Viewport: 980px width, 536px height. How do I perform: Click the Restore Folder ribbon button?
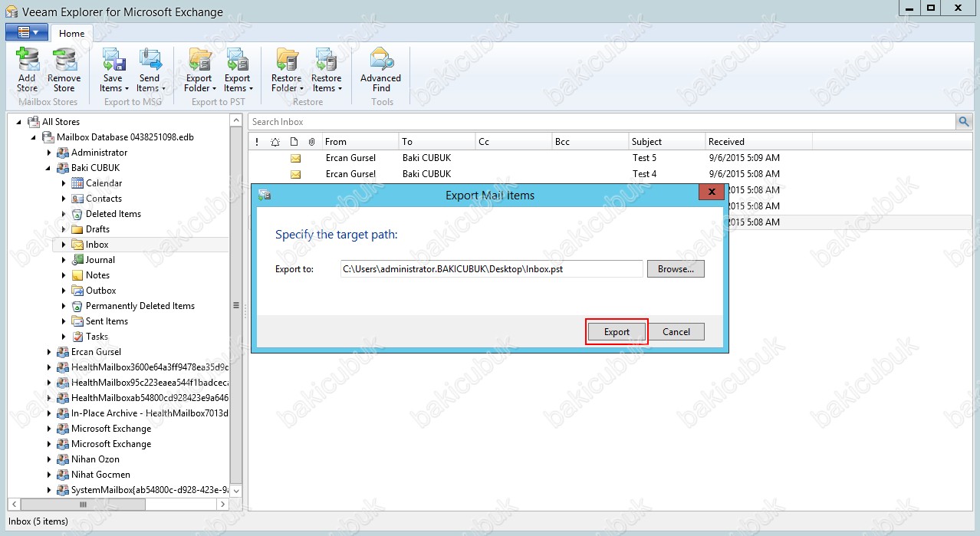click(287, 71)
